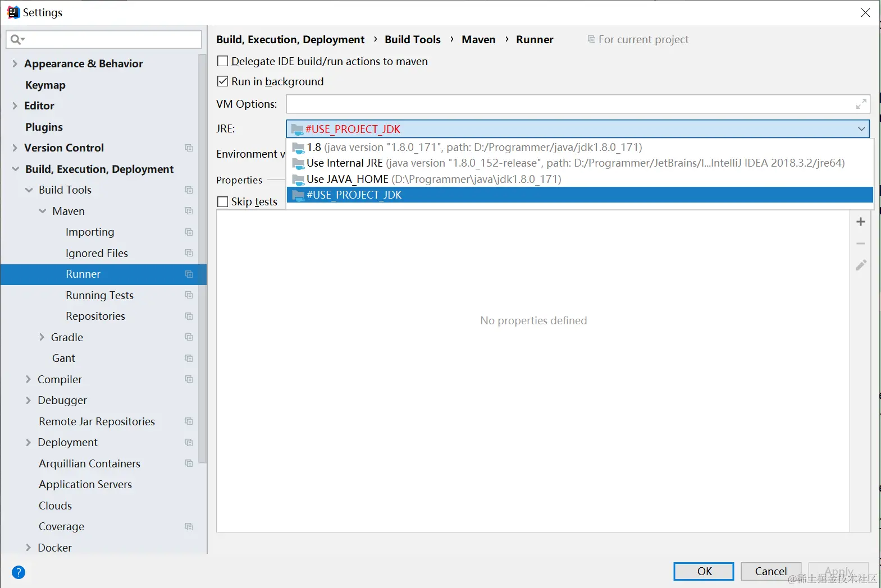
Task: Click project-level icon next to Running Tests
Action: click(189, 295)
